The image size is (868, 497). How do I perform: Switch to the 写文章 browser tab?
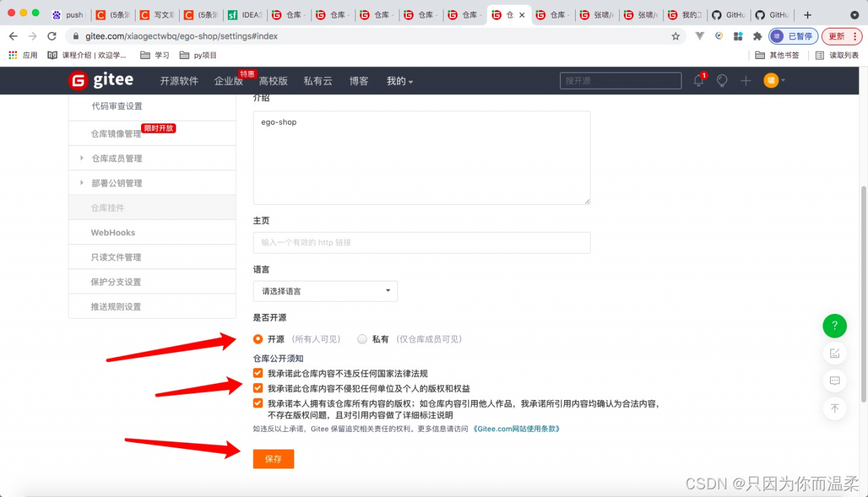pyautogui.click(x=156, y=15)
